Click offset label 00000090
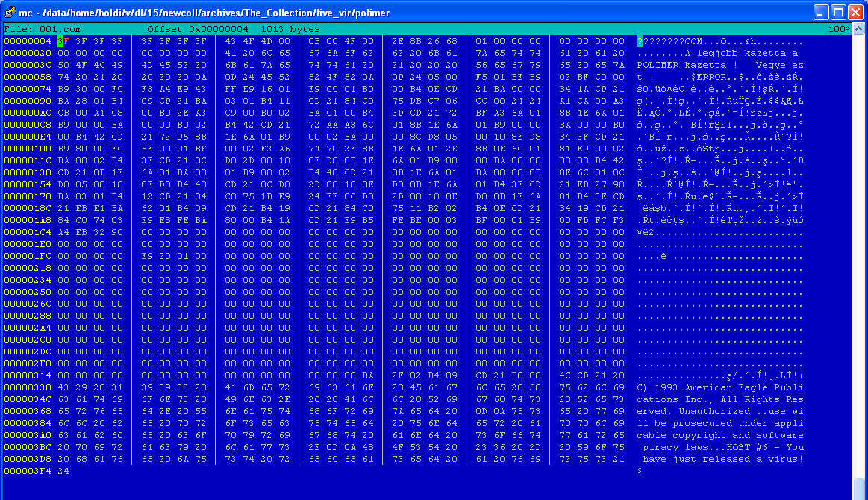 tap(28, 101)
